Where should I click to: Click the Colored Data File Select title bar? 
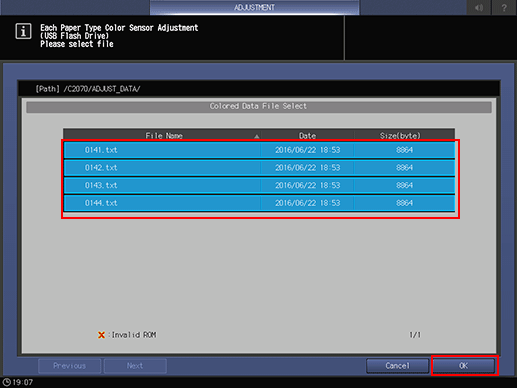tap(259, 107)
